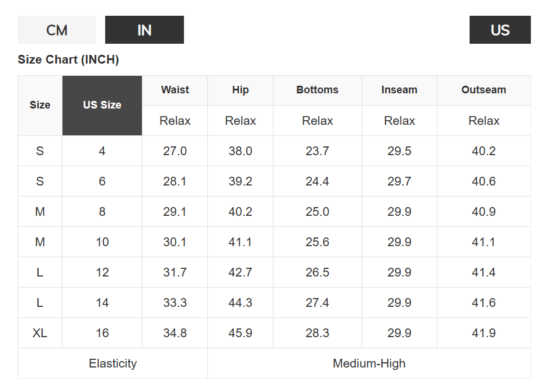Click the Inseam column header
Screen dimensions: 549x392
point(399,90)
